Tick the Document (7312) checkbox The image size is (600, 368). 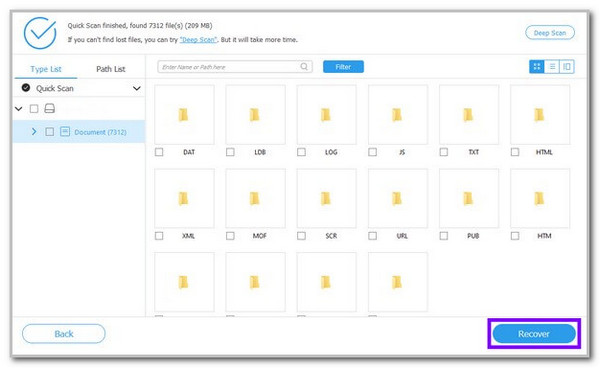coord(49,132)
